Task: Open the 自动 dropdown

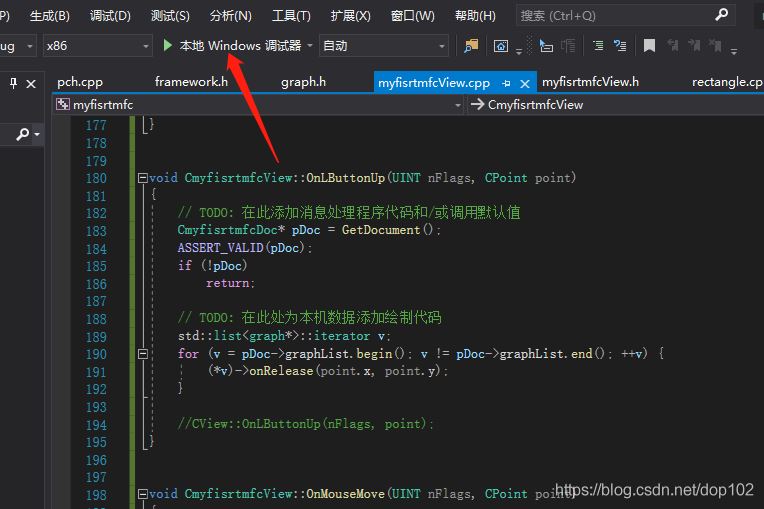Action: point(384,46)
